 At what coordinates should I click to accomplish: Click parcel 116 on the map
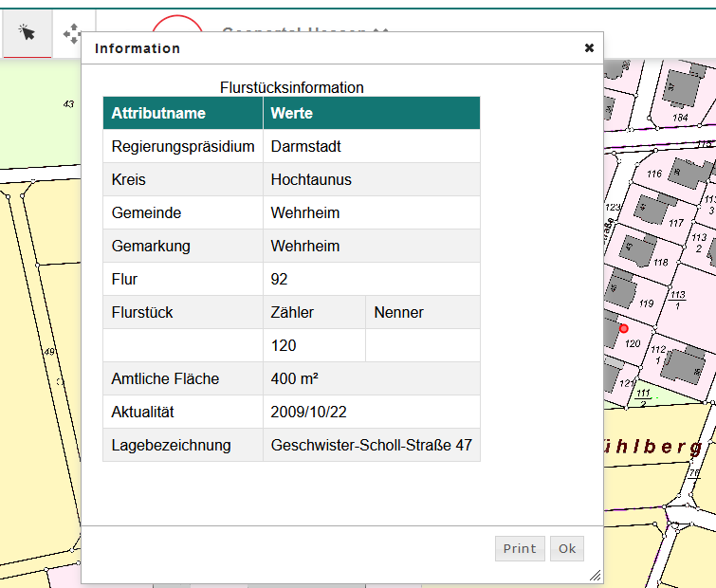[653, 175]
